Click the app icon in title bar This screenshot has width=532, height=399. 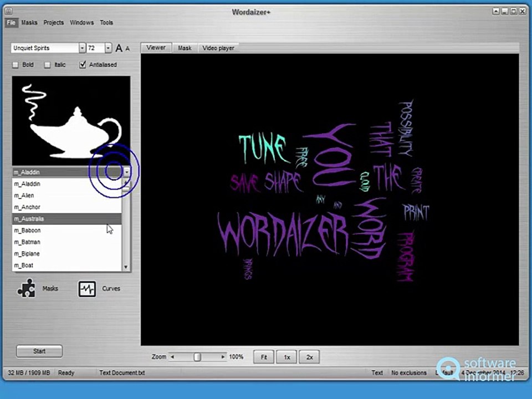coord(8,12)
